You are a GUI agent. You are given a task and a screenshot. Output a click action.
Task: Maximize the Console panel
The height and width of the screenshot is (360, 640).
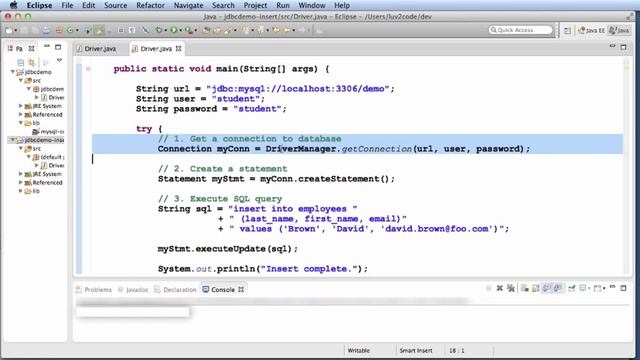coord(623,288)
